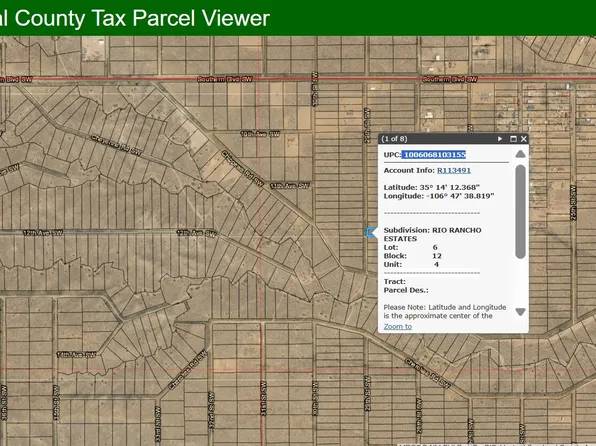Select the highlighted UPC number 1006068103155
Viewport: 596px width, 446px height.
434,154
